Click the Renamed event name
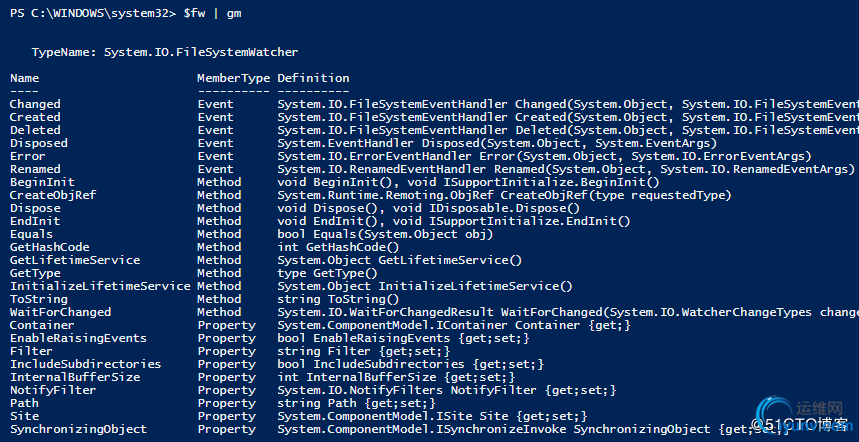This screenshot has height=442, width=859. pos(35,169)
